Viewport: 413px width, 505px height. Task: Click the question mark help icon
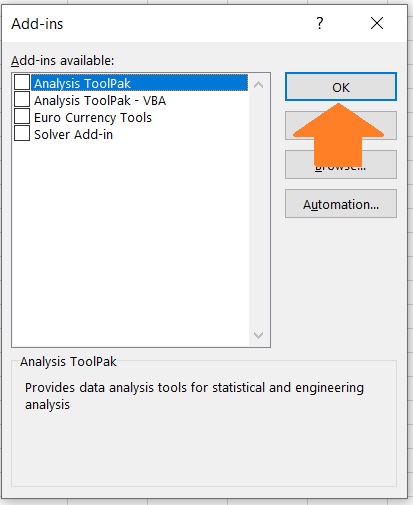pyautogui.click(x=320, y=23)
